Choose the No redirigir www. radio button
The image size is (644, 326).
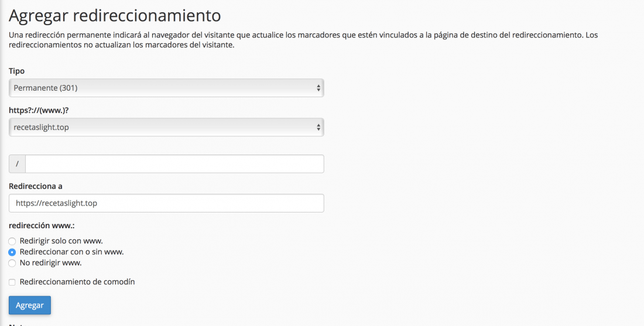pyautogui.click(x=12, y=263)
